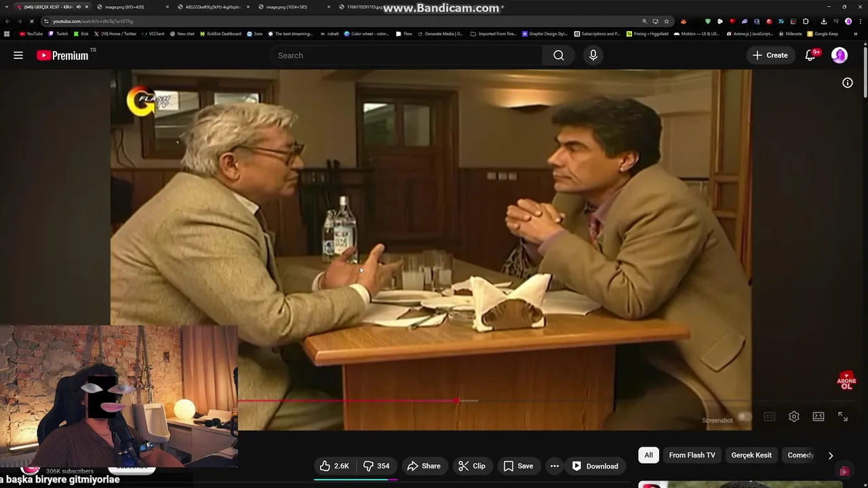Viewport: 868px width, 488px height.
Task: Open the Imported From Firefox bookmarks folder
Action: pos(492,33)
